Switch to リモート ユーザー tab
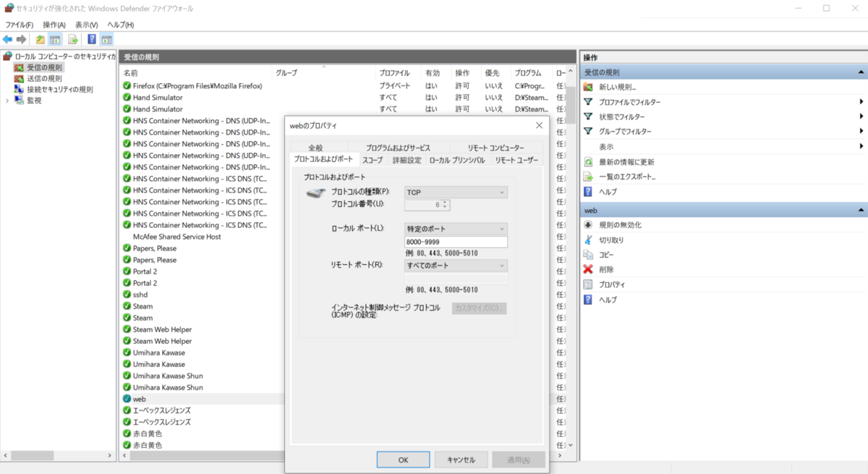This screenshot has height=474, width=868. pos(516,160)
